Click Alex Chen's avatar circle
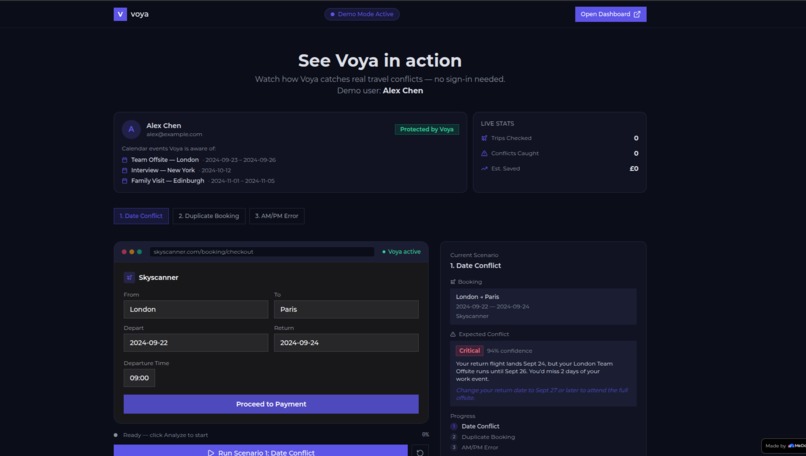This screenshot has height=456, width=806. click(131, 130)
